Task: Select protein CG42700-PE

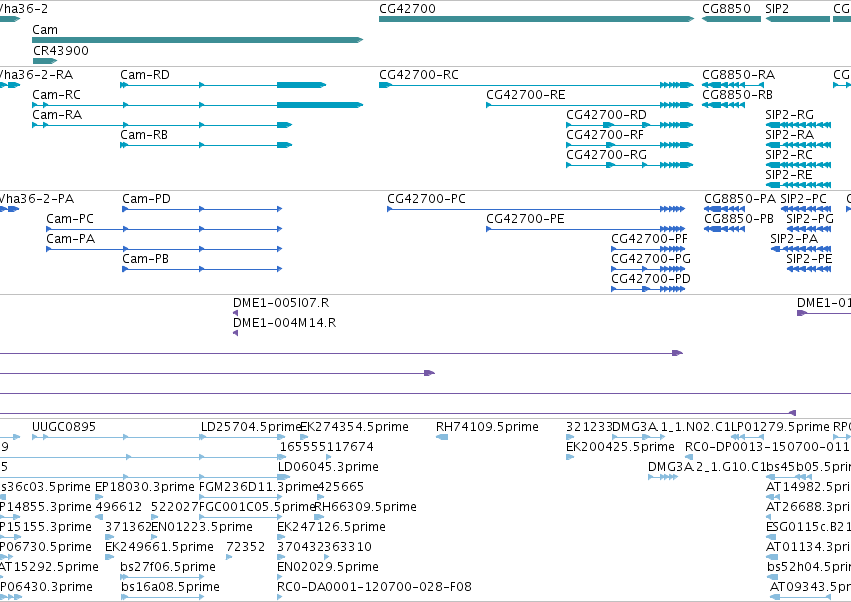Action: click(586, 229)
